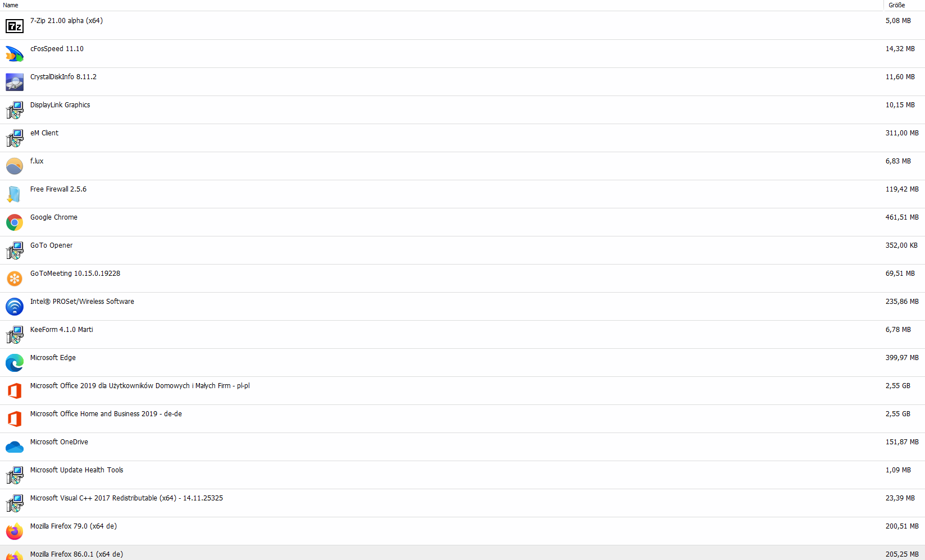Image resolution: width=925 pixels, height=560 pixels.
Task: Click the 69,51 MB size value
Action: point(900,274)
